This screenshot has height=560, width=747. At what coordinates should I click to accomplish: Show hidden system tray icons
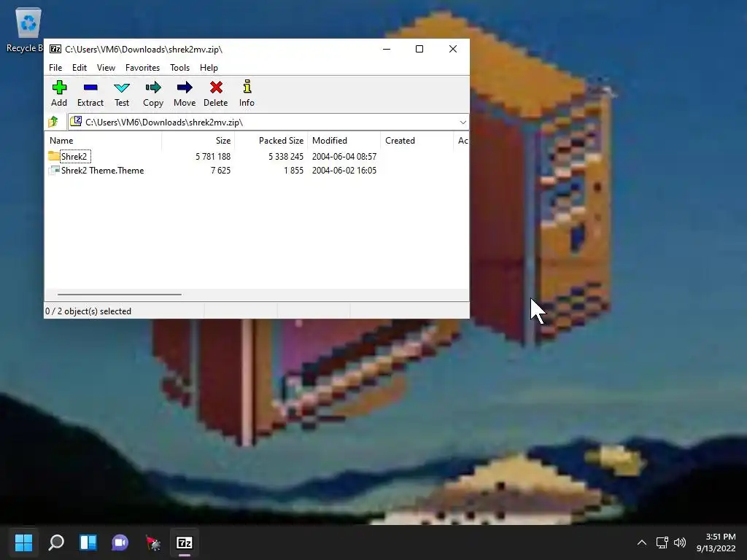point(642,542)
